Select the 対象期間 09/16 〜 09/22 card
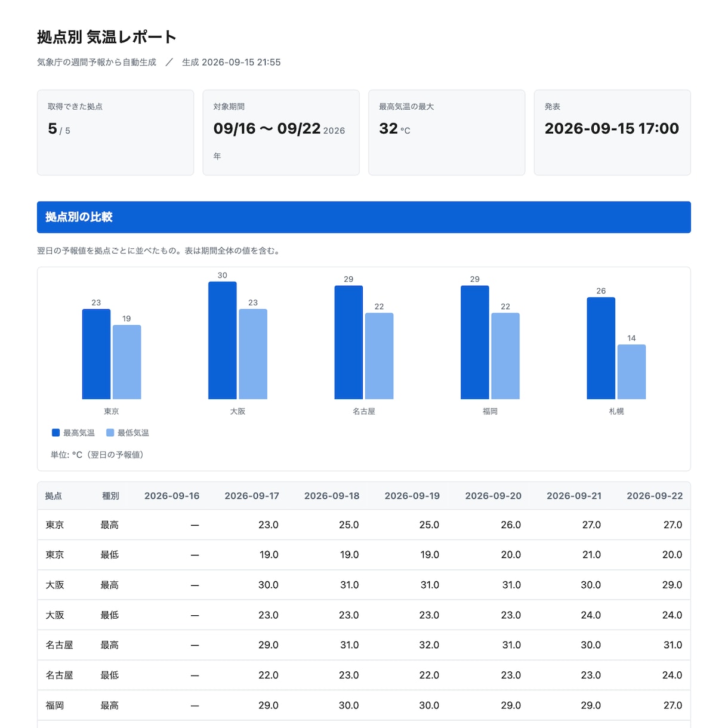 [281, 132]
